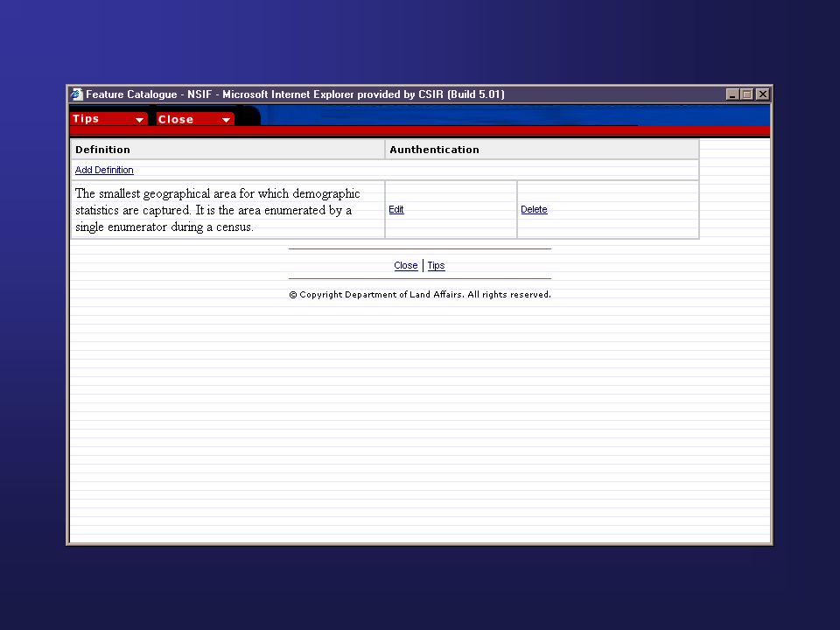This screenshot has width=840, height=630.
Task: Click the Tips link at page bottom
Action: coord(436,265)
